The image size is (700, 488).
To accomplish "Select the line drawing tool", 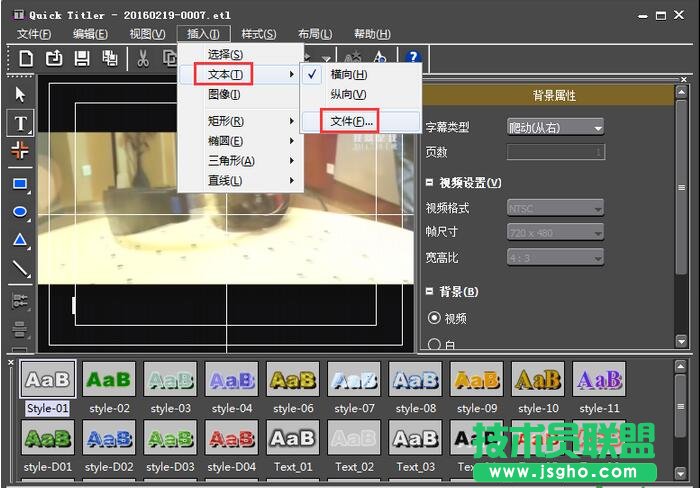I will (x=20, y=268).
